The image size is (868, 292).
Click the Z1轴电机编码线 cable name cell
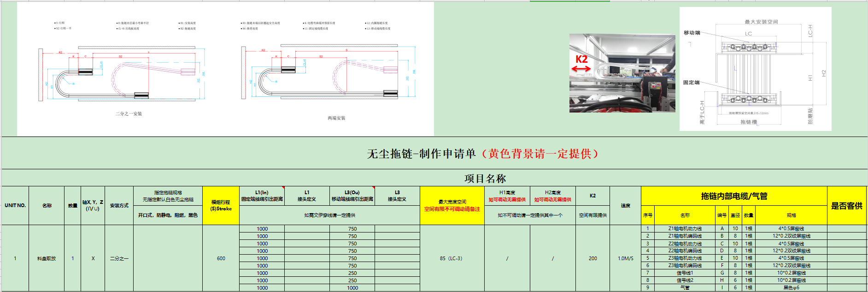click(685, 236)
